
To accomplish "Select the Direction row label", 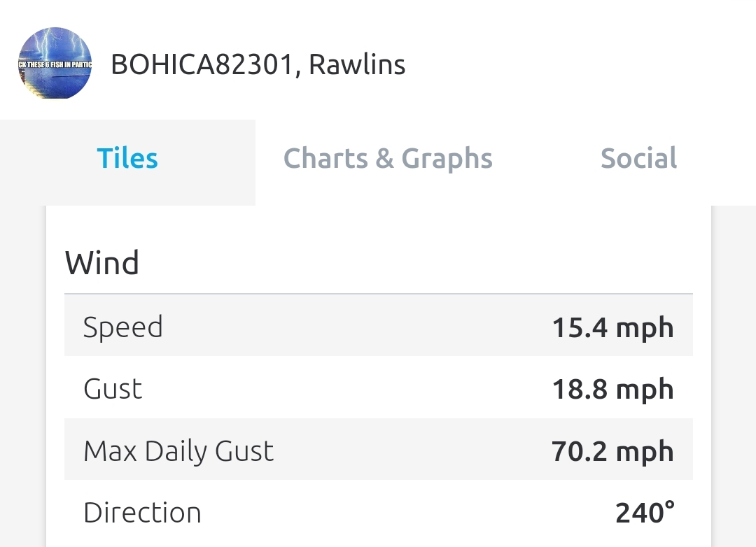I will (142, 513).
